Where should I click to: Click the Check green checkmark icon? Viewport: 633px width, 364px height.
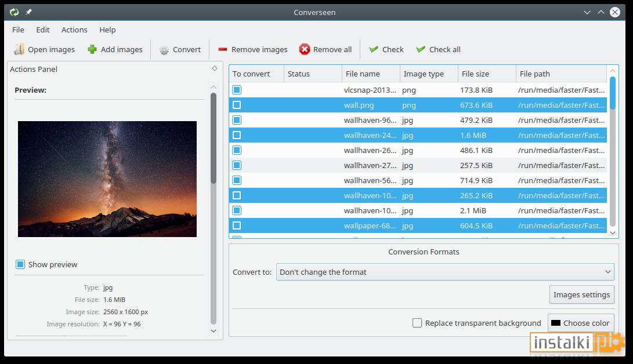[374, 49]
